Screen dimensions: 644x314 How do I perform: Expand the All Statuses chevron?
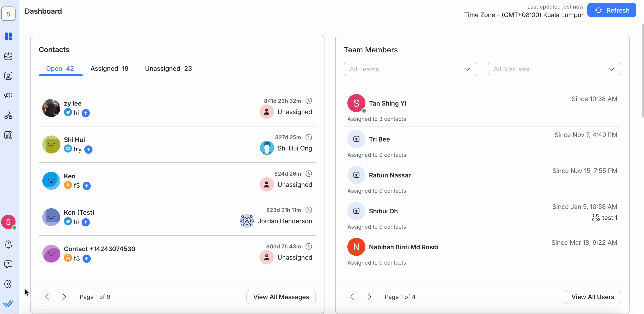(611, 69)
